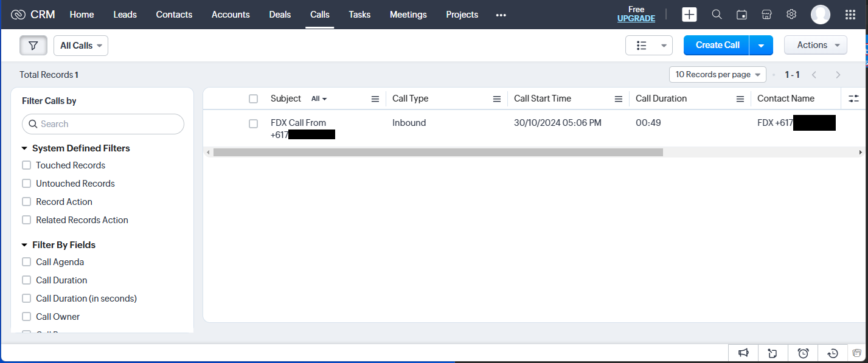Go to the Tasks tab
Screen dimensions: 868x363
coord(359,15)
